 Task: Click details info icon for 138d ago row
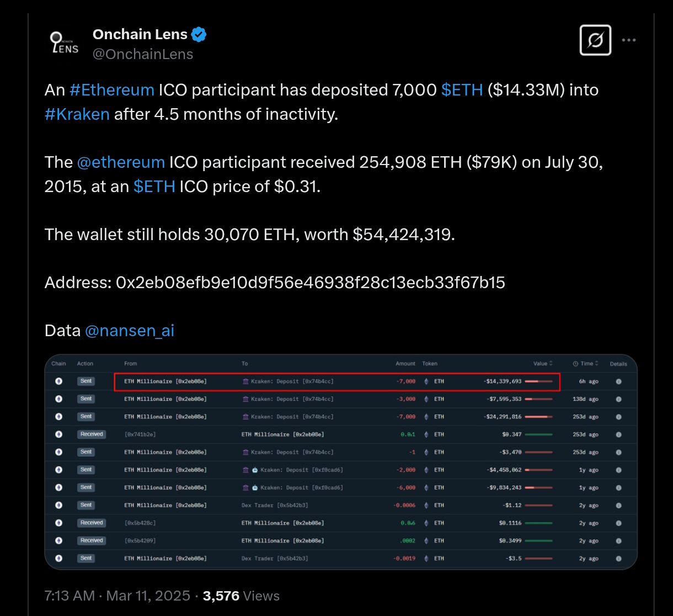coord(618,399)
